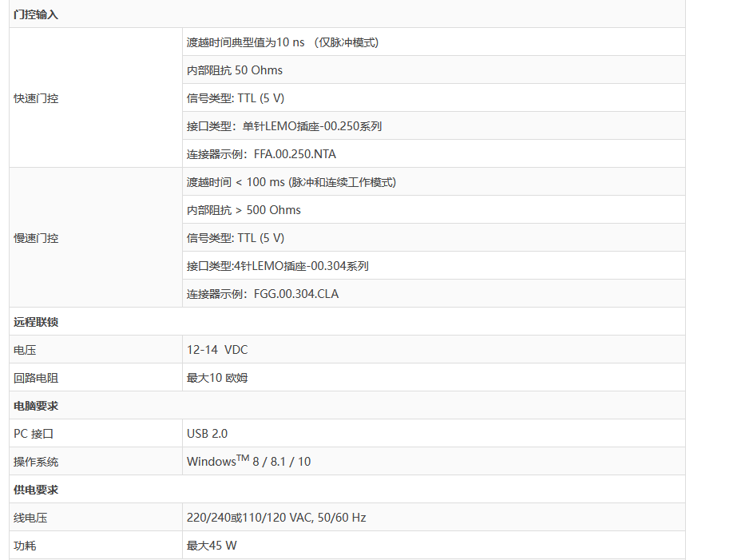Click the 远程联锁 section header
The image size is (753, 560).
(x=36, y=322)
